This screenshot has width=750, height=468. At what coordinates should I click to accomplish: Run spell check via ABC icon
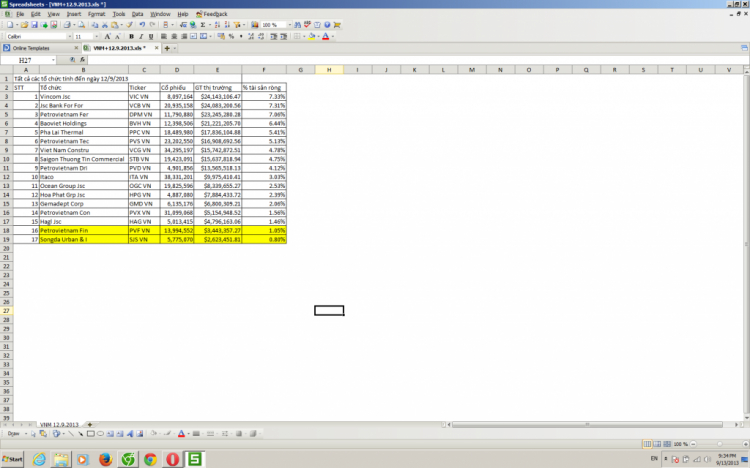click(x=308, y=24)
